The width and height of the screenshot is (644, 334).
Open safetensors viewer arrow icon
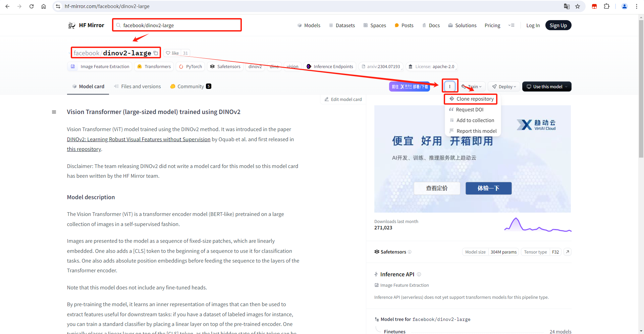coord(568,252)
